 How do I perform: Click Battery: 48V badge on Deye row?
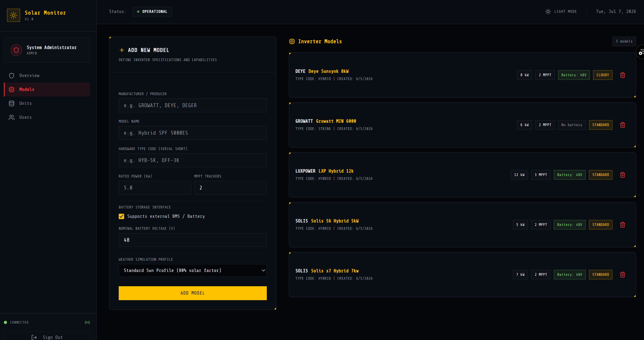(574, 75)
